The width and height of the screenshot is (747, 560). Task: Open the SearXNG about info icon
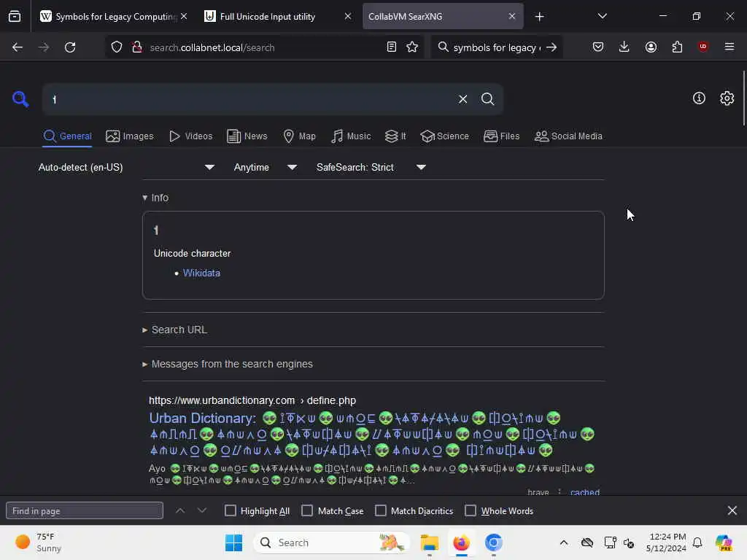(x=699, y=98)
